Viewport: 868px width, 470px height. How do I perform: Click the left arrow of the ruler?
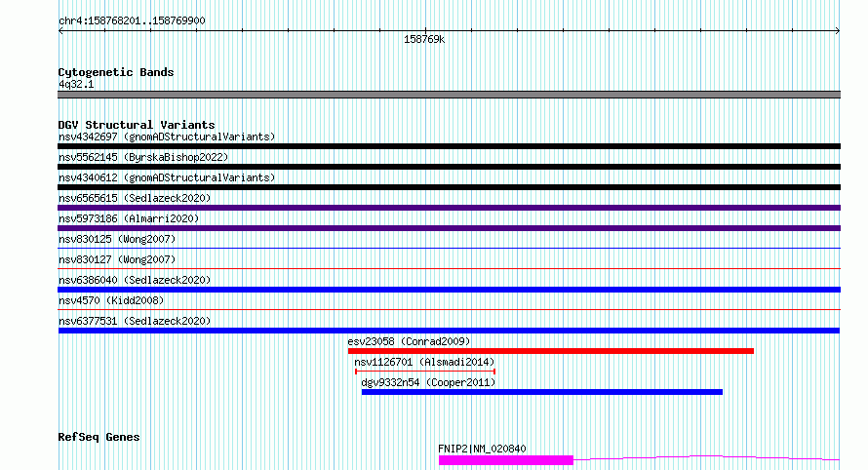coord(60,31)
